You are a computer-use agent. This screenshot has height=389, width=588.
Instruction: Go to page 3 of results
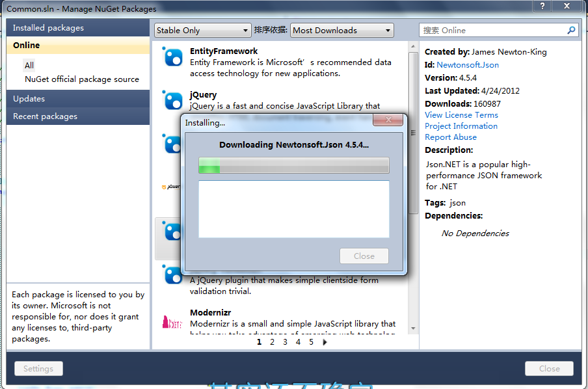pyautogui.click(x=285, y=342)
